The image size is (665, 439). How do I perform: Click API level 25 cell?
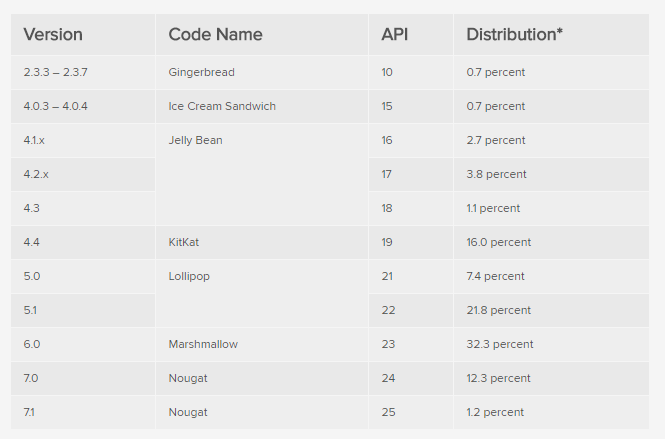[x=411, y=412]
